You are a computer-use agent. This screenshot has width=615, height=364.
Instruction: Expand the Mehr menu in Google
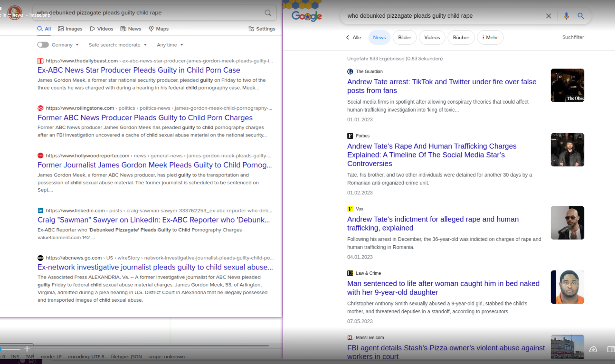click(490, 37)
